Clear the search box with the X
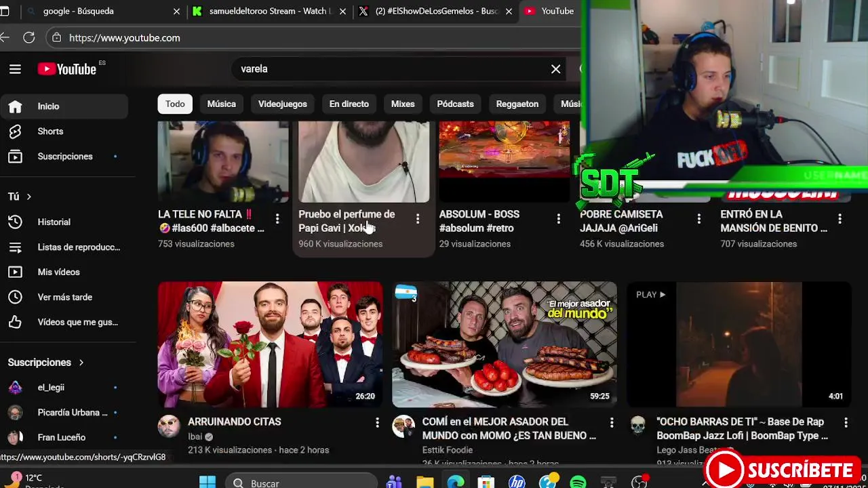Viewport: 868px width, 488px height. [555, 68]
